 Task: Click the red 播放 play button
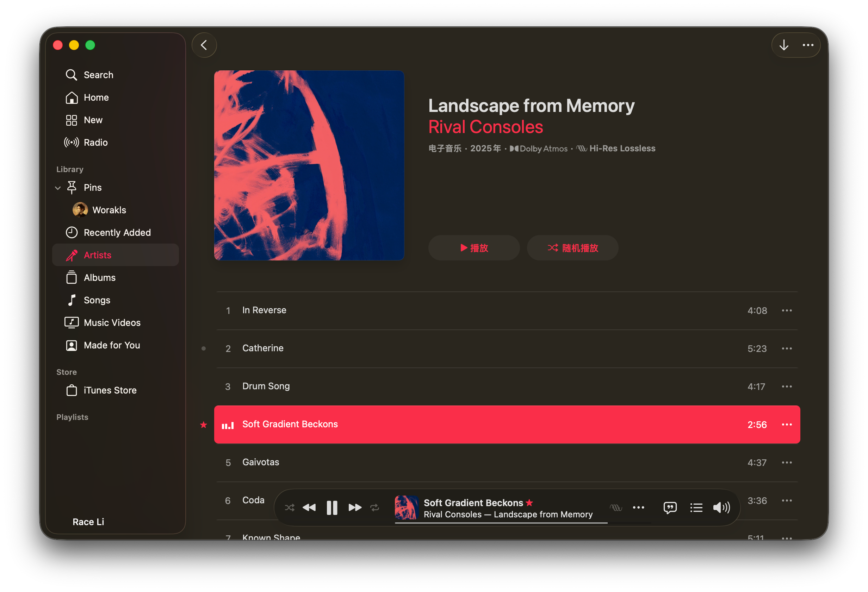473,248
